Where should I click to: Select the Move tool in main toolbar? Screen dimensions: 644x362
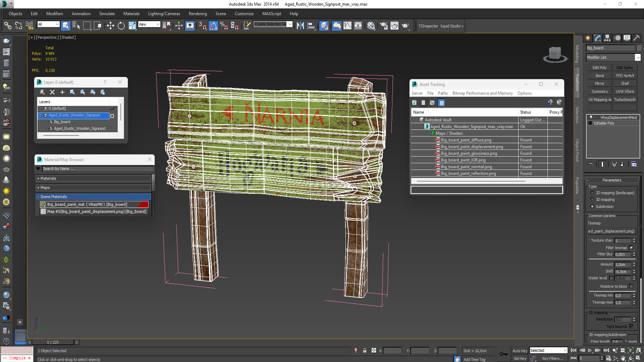point(110,26)
